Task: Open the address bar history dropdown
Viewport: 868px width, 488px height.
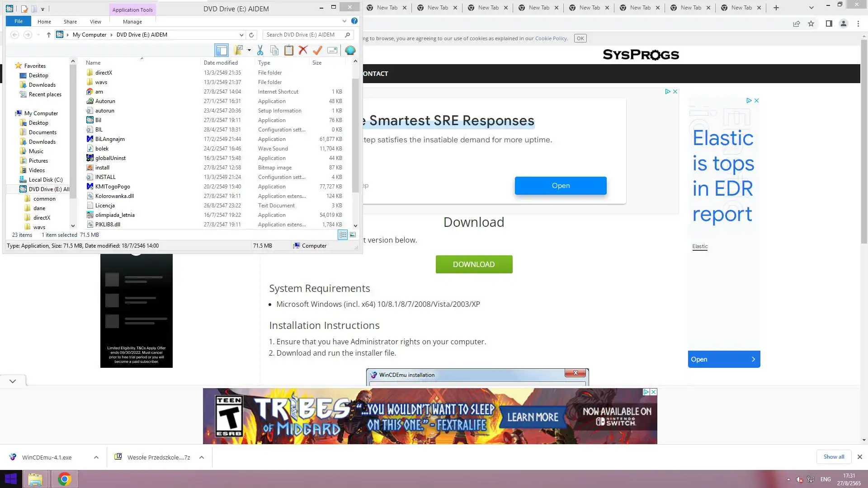Action: pos(241,35)
